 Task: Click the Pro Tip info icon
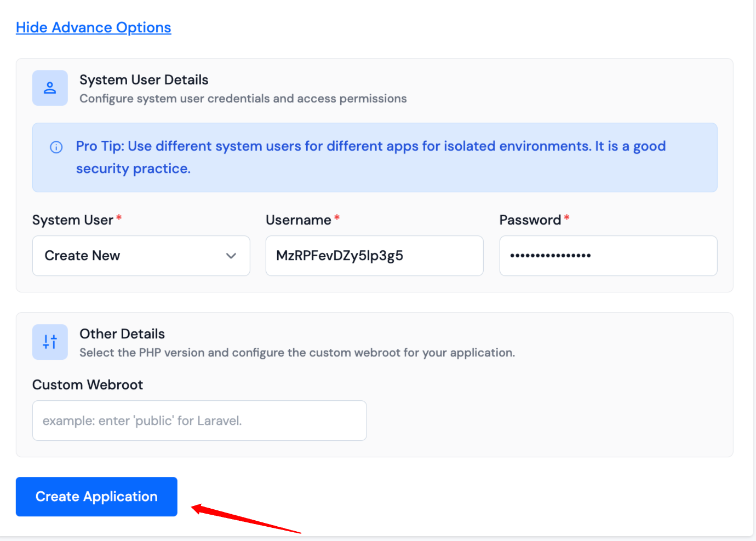56,147
